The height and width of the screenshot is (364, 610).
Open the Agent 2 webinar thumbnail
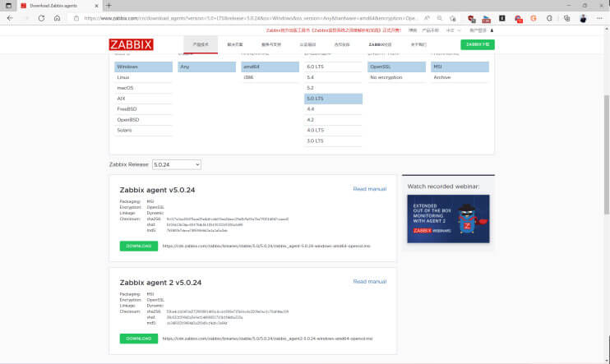tap(448, 219)
